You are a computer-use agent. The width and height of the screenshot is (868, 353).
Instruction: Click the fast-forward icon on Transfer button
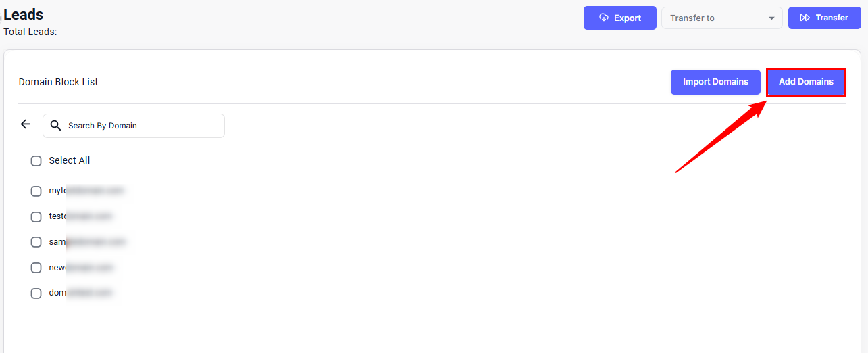pos(805,18)
